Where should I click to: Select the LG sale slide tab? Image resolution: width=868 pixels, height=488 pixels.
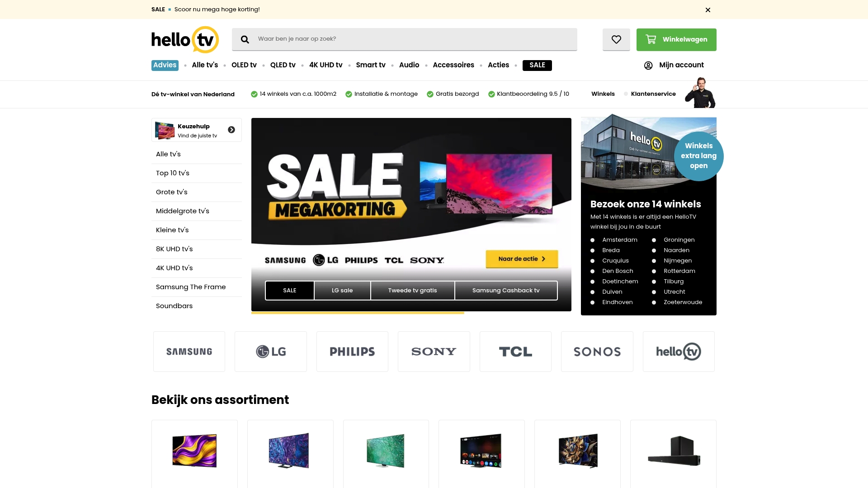tap(342, 291)
